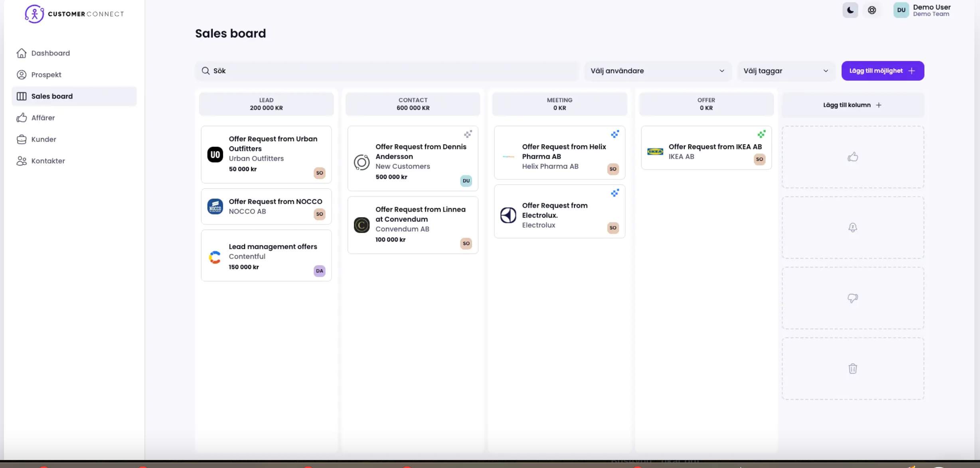Click the trash delete drop zone icon
This screenshot has height=468, width=980.
(853, 368)
